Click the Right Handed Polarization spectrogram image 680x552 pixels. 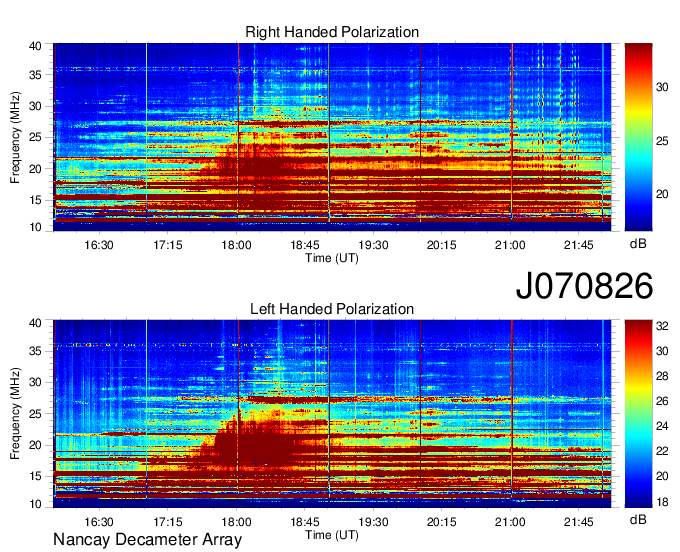click(x=332, y=137)
